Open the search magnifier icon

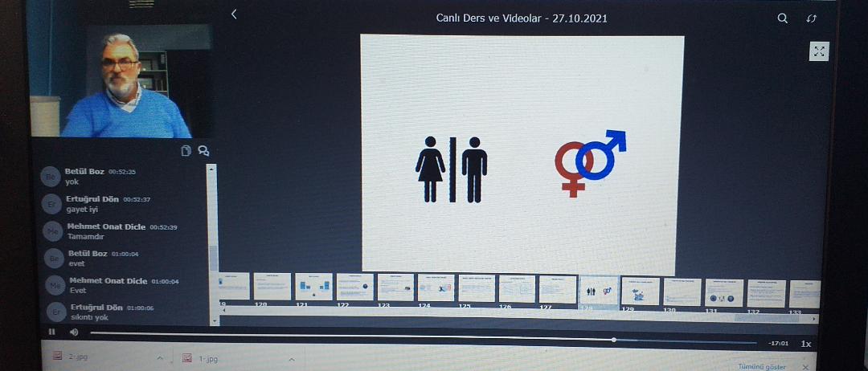[x=782, y=18]
